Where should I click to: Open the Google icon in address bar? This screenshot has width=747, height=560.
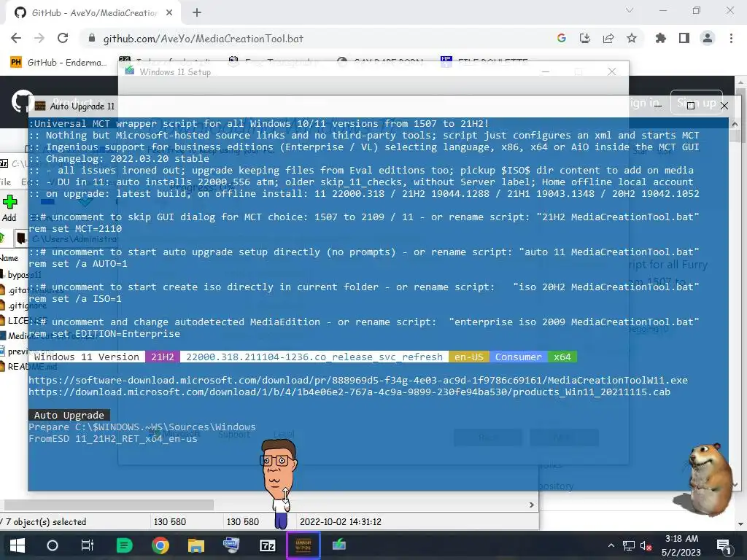click(x=562, y=39)
